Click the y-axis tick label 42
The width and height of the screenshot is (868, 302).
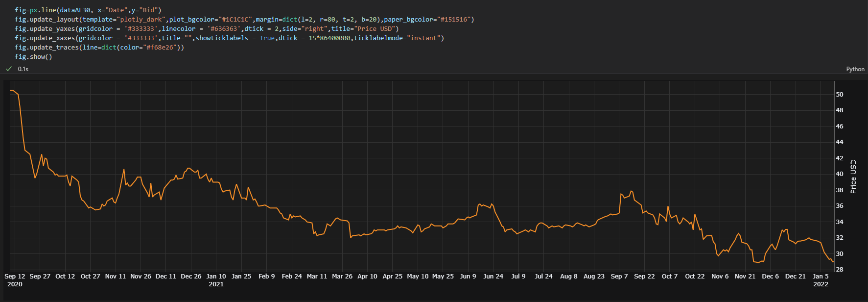tap(840, 158)
